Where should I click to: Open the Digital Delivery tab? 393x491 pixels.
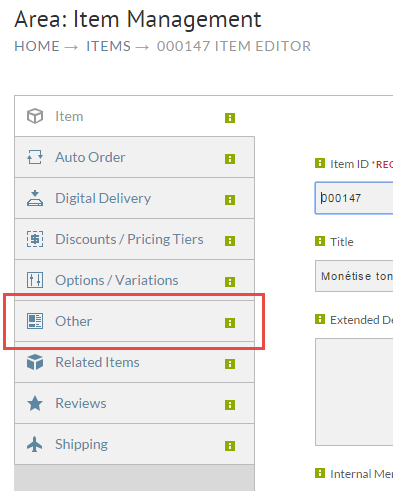click(x=134, y=198)
